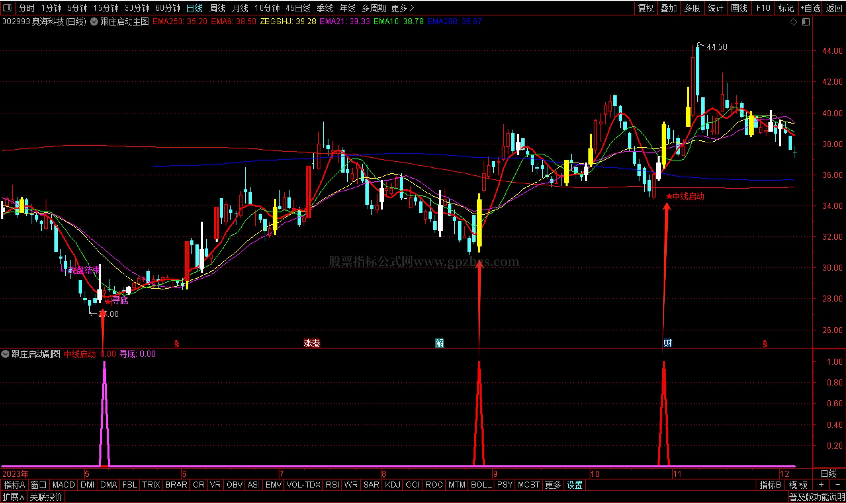Select the DMA indicator
The height and width of the screenshot is (504, 846).
(109, 485)
